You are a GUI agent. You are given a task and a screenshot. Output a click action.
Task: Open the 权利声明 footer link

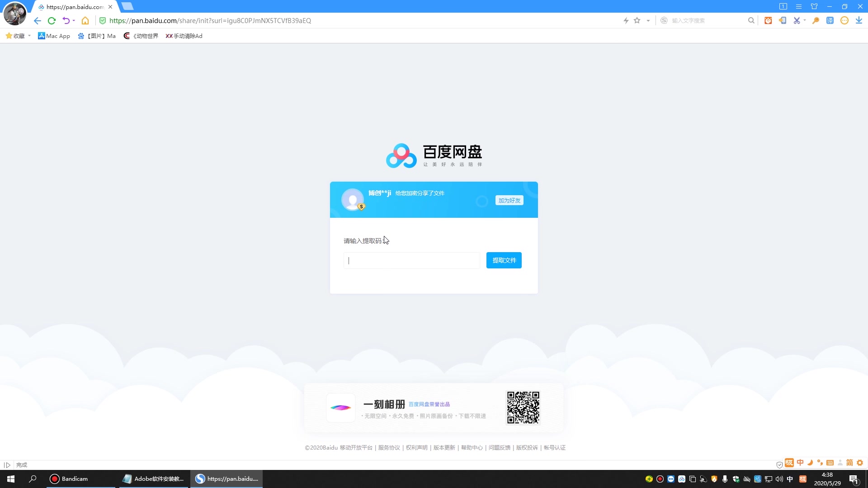pyautogui.click(x=417, y=448)
